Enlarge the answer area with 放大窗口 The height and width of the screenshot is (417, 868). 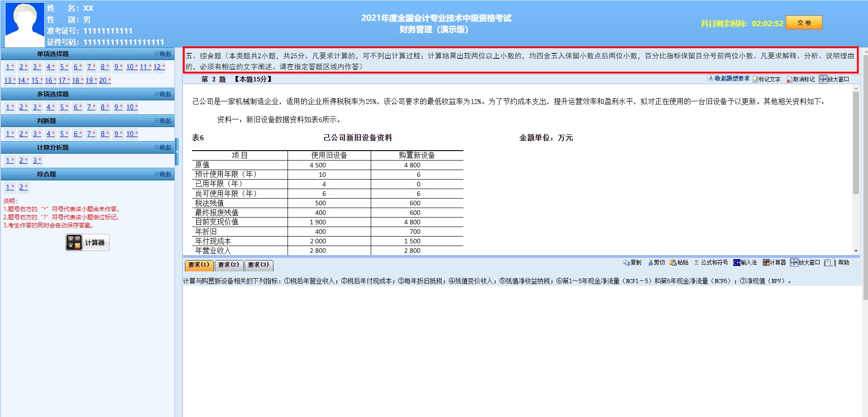pyautogui.click(x=805, y=262)
